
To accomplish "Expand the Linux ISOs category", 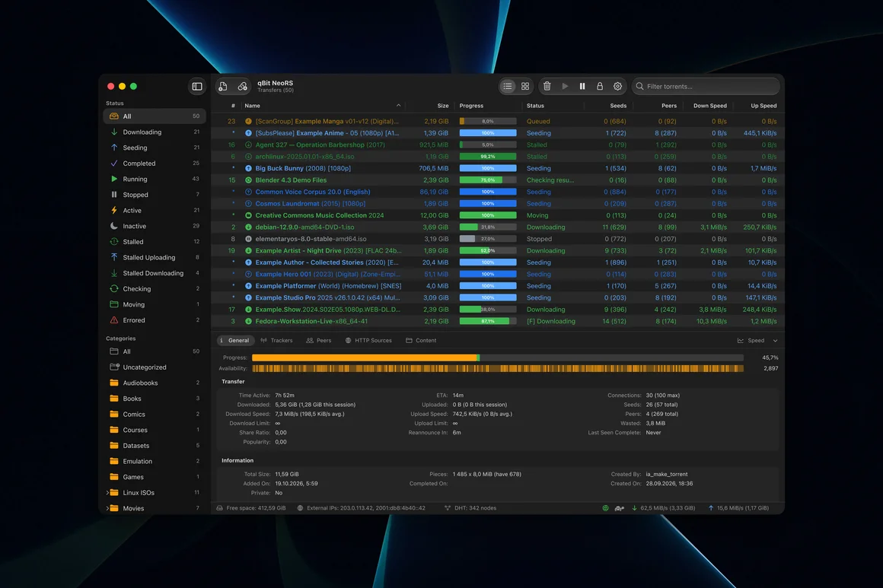I will pos(107,492).
